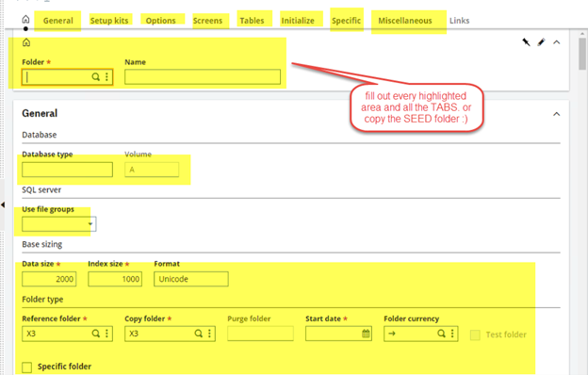Open the Use file groups dropdown
Screen dimensions: 588x375
90,224
